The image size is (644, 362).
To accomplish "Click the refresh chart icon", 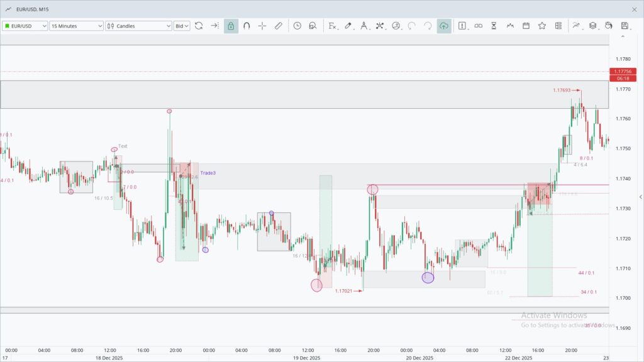I will [199, 26].
